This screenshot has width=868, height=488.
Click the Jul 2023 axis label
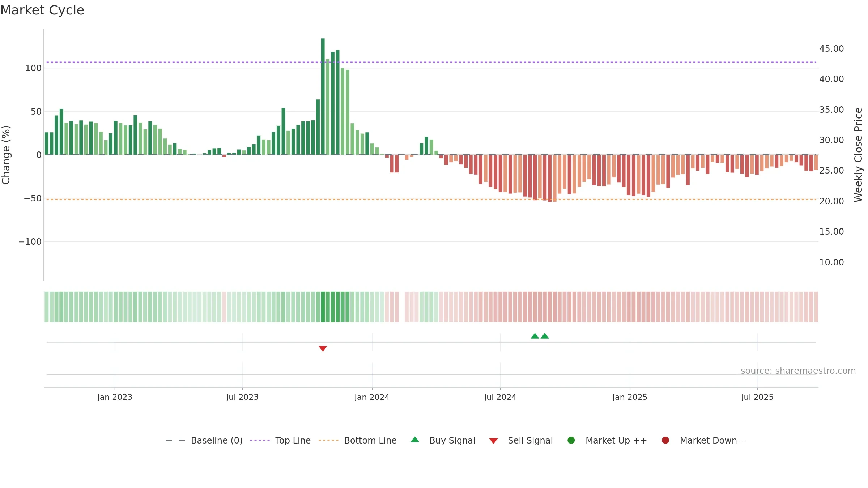click(242, 397)
